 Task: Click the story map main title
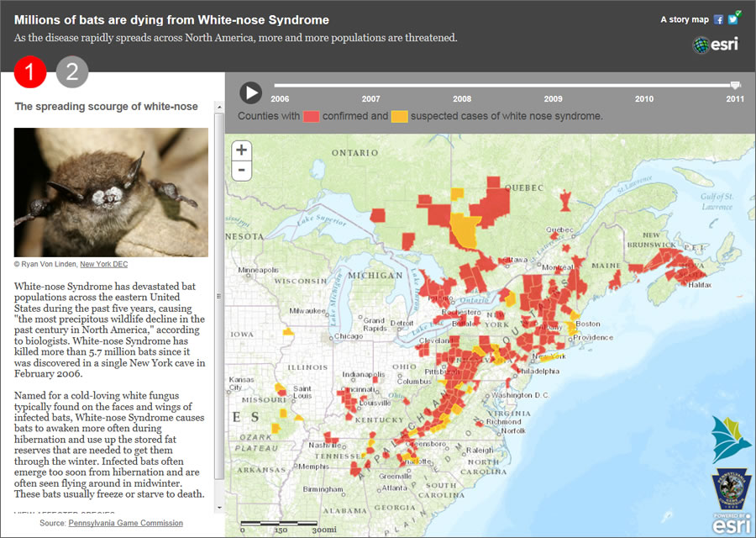tap(171, 20)
